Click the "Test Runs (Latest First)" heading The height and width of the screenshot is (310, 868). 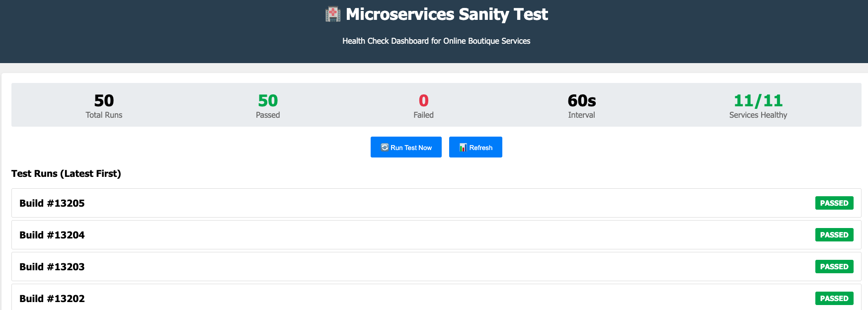click(66, 173)
